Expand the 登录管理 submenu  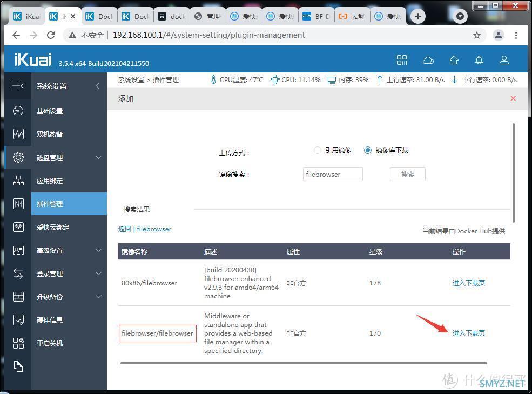point(98,273)
